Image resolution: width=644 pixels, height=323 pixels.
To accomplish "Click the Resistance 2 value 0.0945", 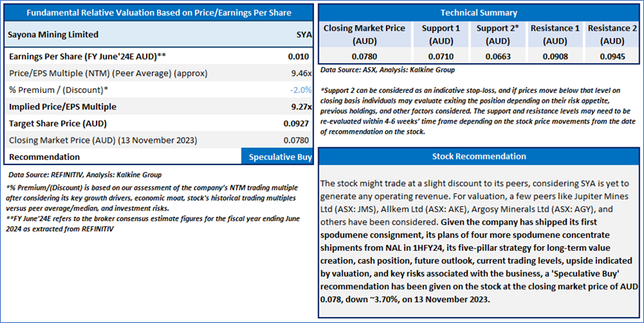I will click(612, 57).
